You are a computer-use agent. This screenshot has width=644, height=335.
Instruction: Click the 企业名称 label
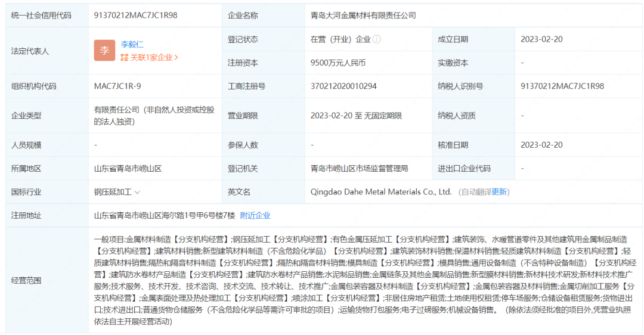pos(243,15)
